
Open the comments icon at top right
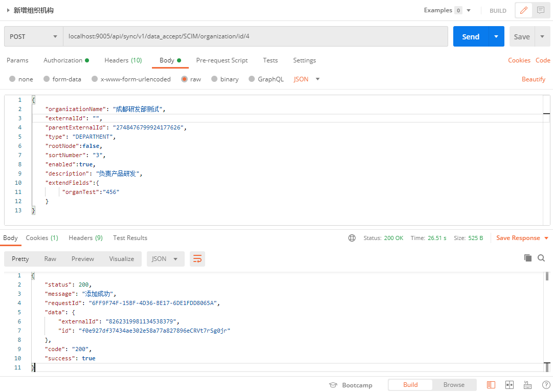pyautogui.click(x=540, y=10)
